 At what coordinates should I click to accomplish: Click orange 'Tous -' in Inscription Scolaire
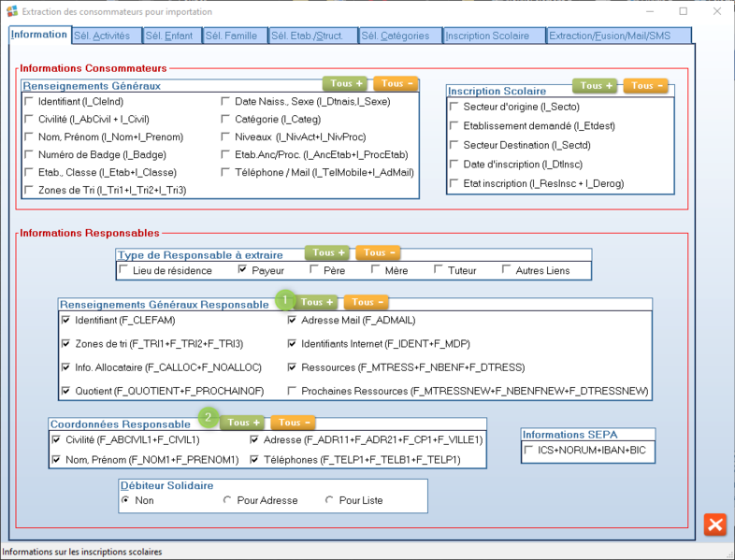pyautogui.click(x=645, y=85)
